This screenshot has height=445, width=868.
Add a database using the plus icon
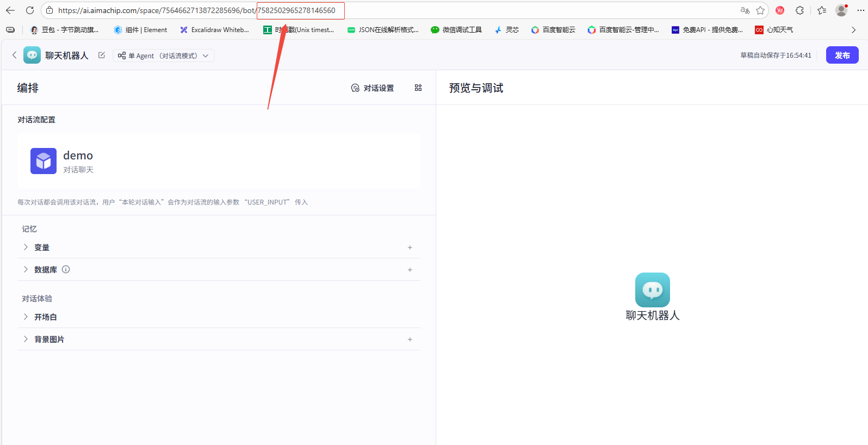(x=410, y=270)
